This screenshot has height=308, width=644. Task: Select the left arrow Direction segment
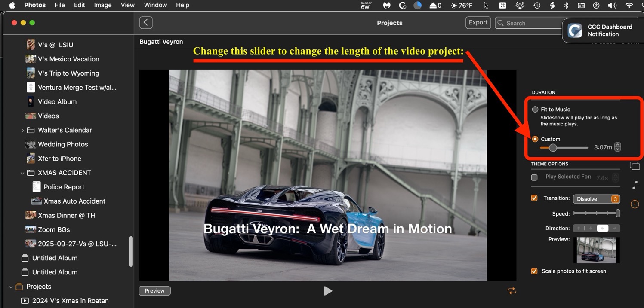603,228
